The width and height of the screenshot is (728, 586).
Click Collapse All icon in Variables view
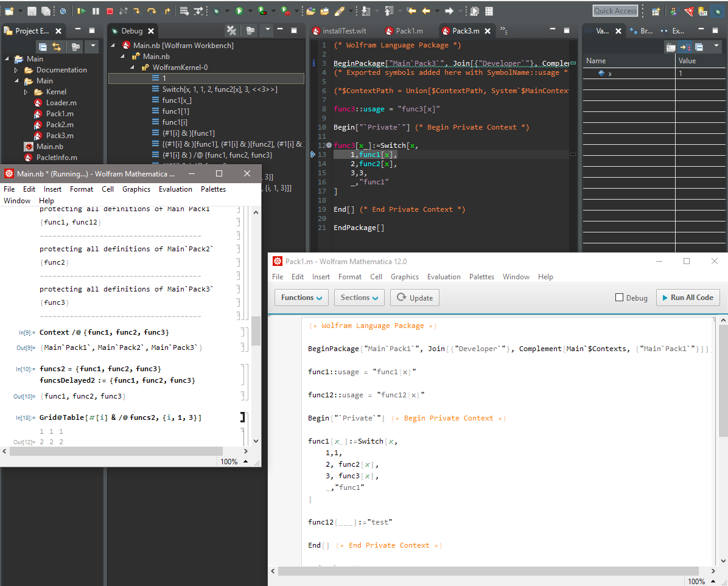[x=699, y=46]
